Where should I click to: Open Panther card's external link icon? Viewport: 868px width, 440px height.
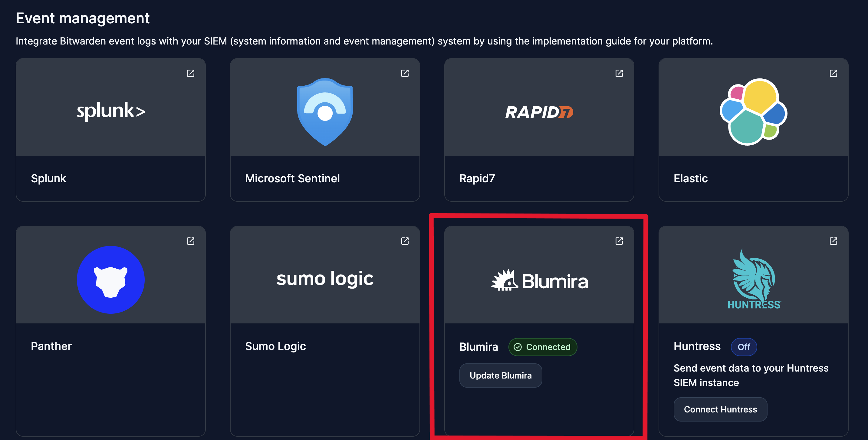(x=191, y=241)
